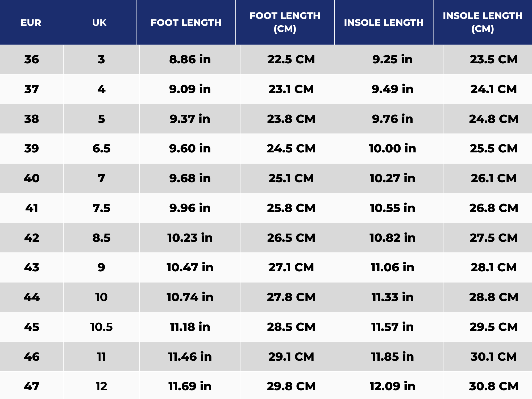Image resolution: width=532 pixels, height=399 pixels.
Task: Select the INSOLE LENGTH (CM) header cell
Action: coord(482,22)
